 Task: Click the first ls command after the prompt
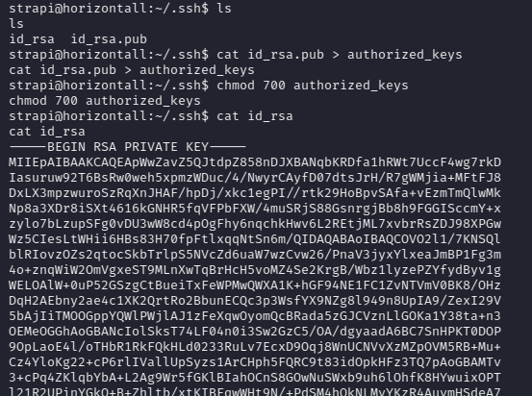tap(224, 8)
